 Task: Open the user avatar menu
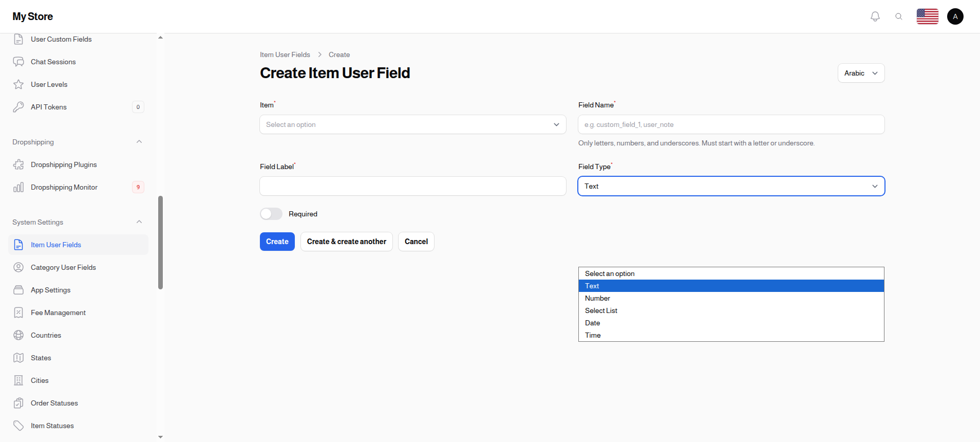pos(955,16)
